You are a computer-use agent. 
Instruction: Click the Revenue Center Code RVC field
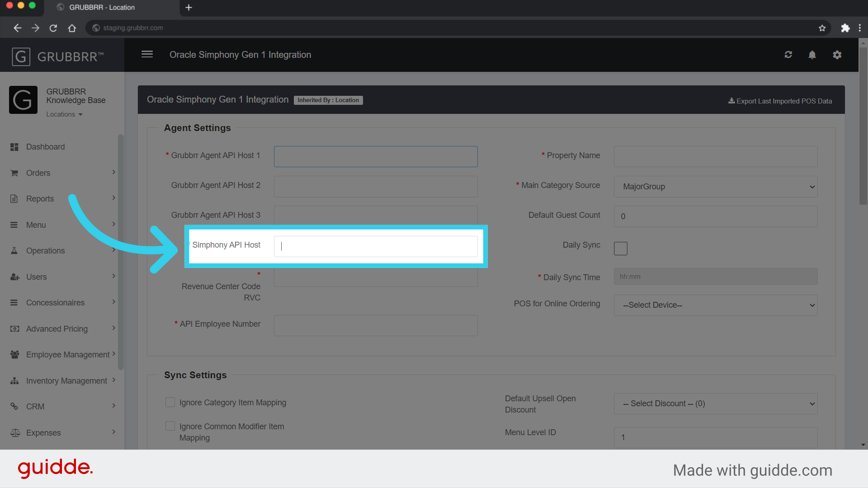[376, 277]
